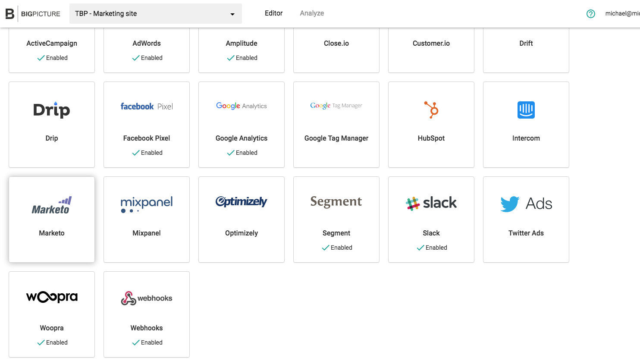640x364 pixels.
Task: Toggle the Google Analytics Enabled checkmark
Action: (x=231, y=153)
